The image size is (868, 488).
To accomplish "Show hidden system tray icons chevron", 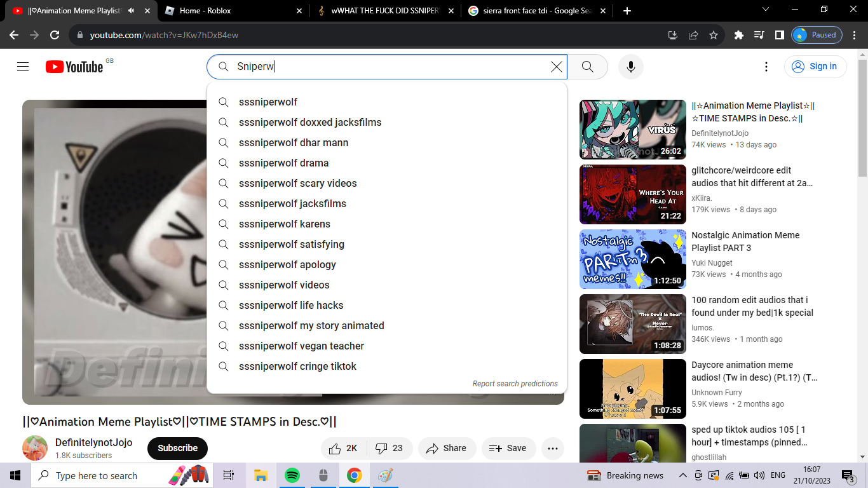I will (x=683, y=475).
